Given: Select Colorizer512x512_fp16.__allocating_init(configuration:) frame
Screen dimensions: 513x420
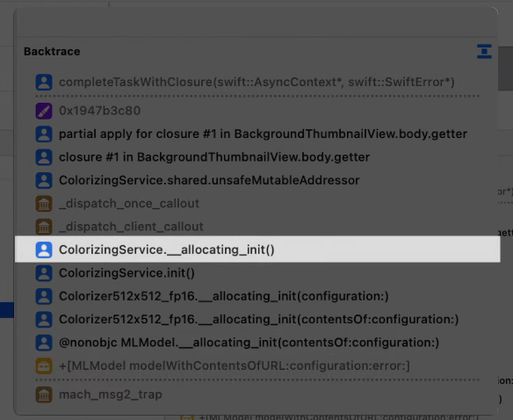Looking at the screenshot, I should [x=224, y=296].
